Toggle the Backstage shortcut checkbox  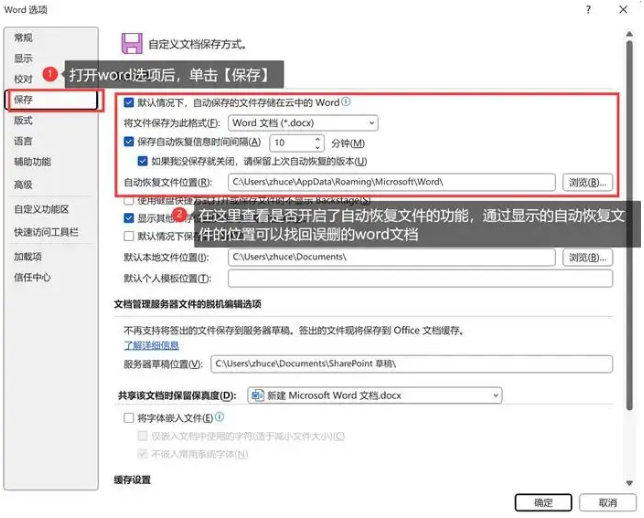click(x=129, y=201)
